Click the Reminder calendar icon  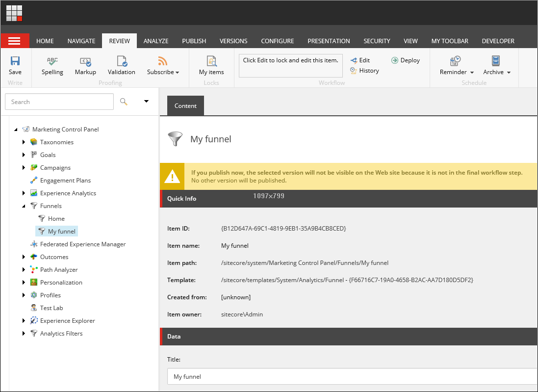(455, 61)
